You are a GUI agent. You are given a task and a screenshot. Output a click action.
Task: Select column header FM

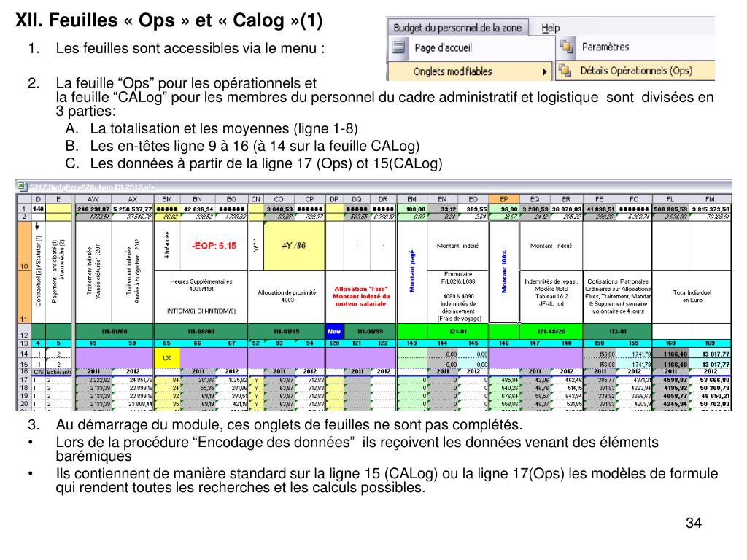point(710,199)
